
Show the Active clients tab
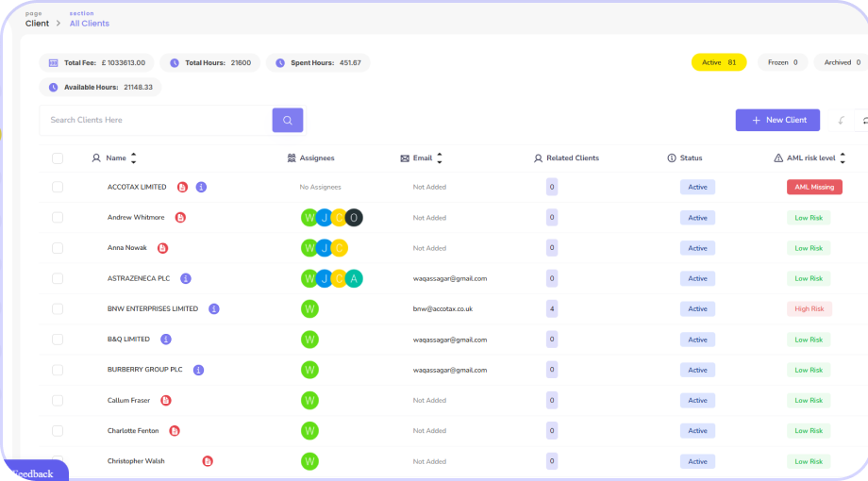718,62
